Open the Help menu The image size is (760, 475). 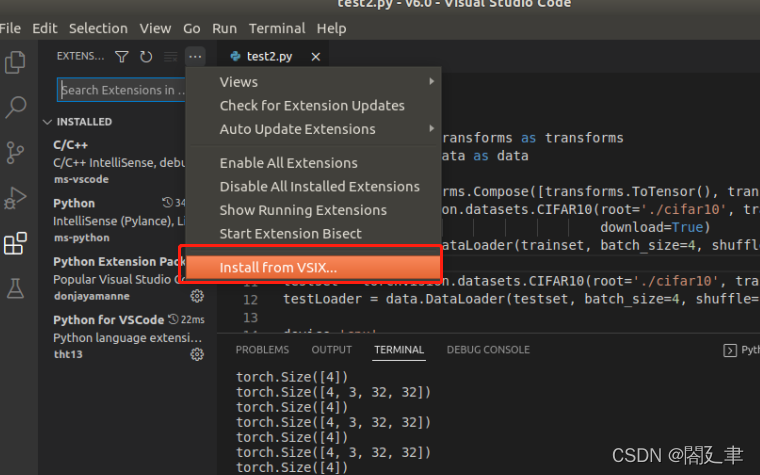[332, 29]
